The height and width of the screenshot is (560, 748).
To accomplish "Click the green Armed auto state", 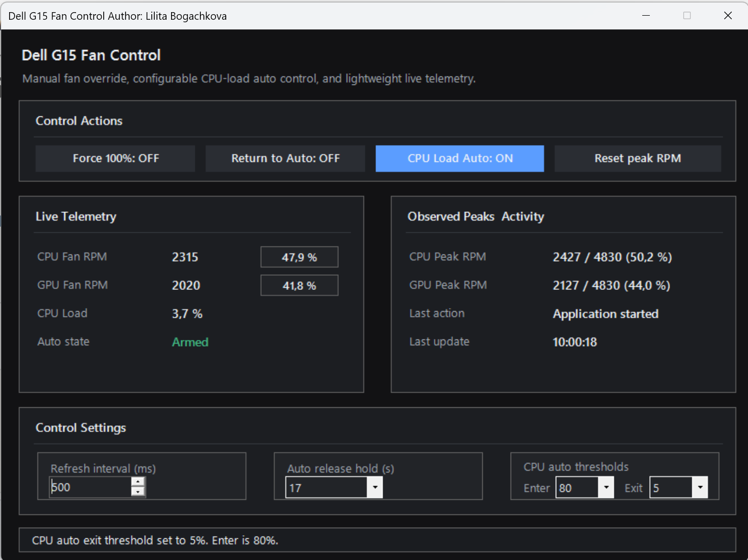I will tap(190, 342).
